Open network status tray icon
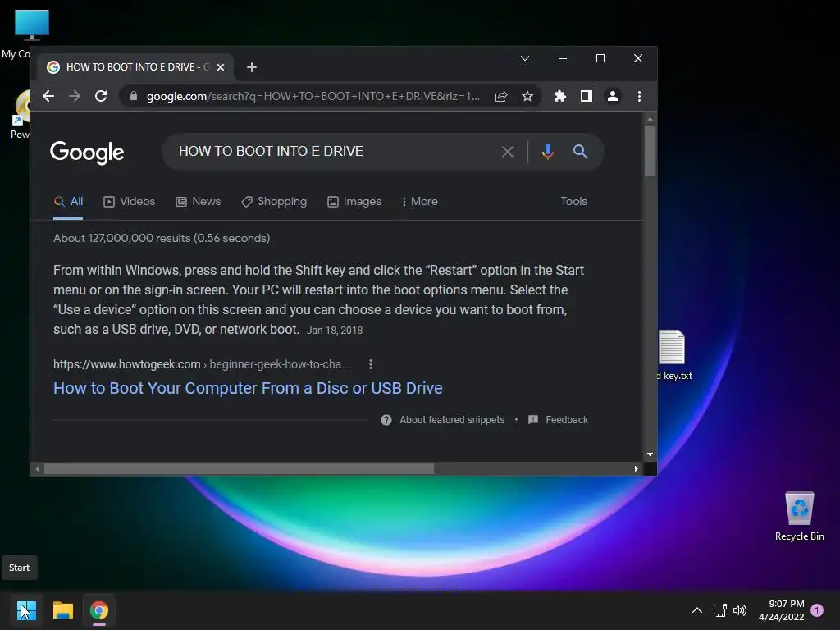Viewport: 840px width, 630px height. pos(719,610)
